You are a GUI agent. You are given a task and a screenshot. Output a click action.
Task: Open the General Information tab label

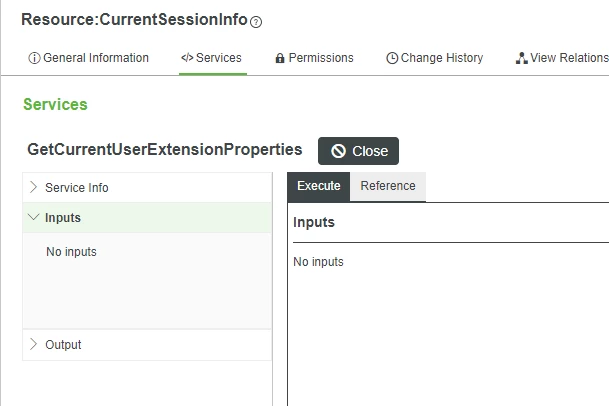(x=96, y=58)
